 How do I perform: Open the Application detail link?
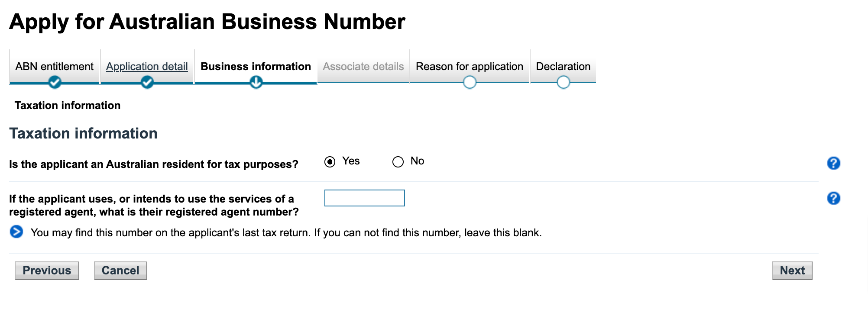click(147, 66)
